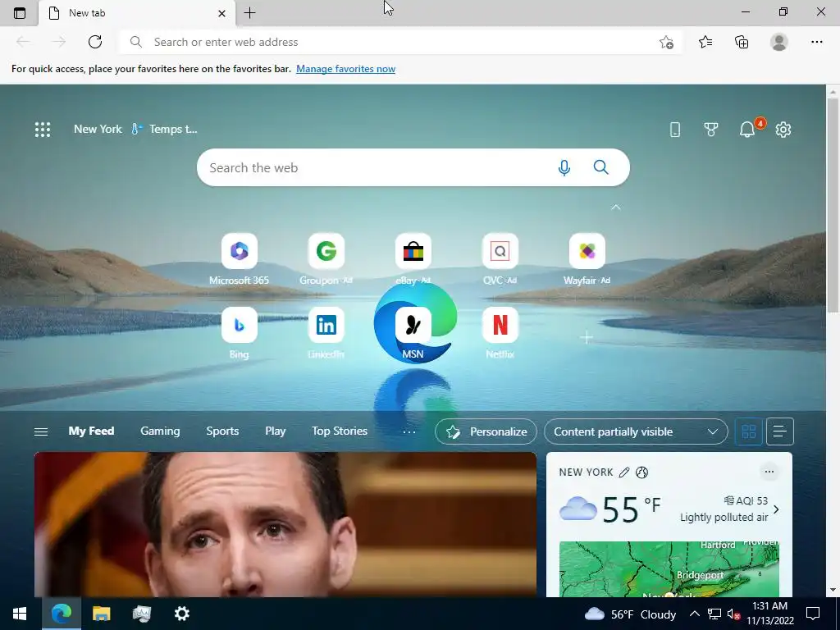Image resolution: width=840 pixels, height=630 pixels.
Task: Open Settings and more ellipsis menu
Action: point(816,42)
